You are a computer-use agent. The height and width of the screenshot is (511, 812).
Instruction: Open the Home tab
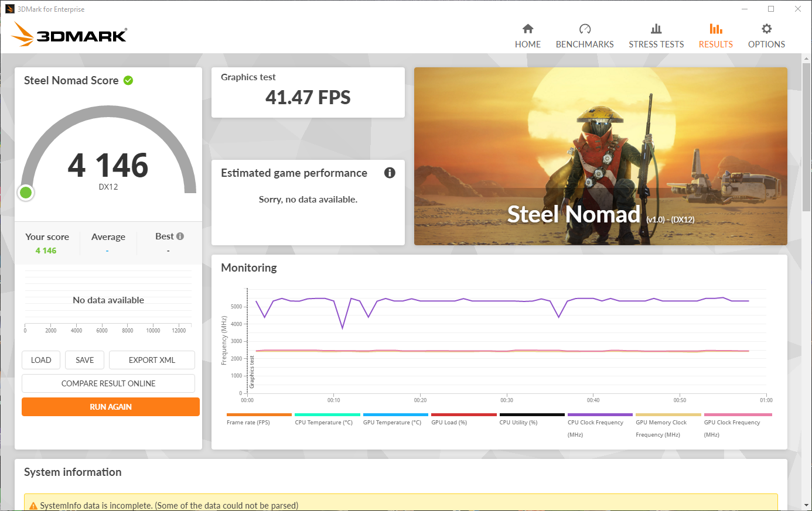528,36
